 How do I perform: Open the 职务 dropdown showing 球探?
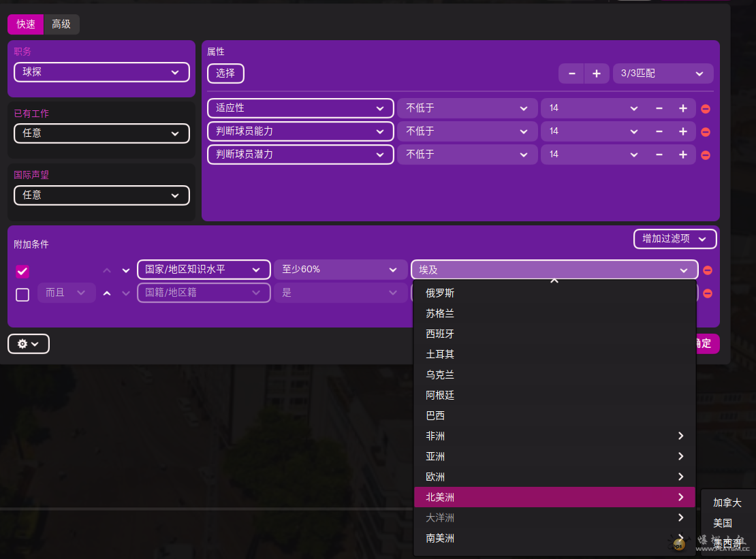[x=101, y=71]
